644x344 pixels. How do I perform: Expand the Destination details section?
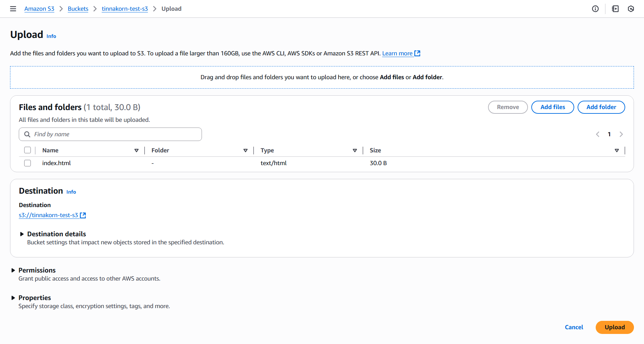22,234
